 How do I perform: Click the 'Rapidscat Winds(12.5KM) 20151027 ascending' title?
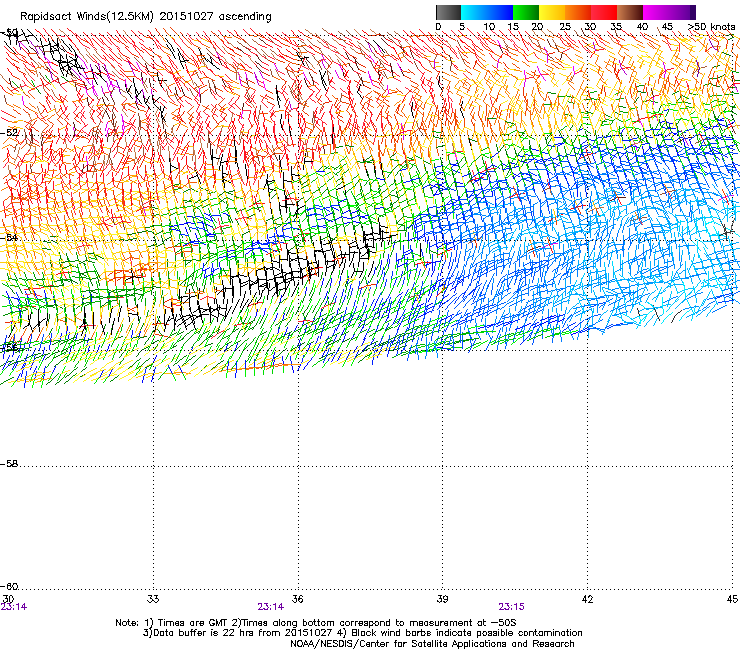146,17
